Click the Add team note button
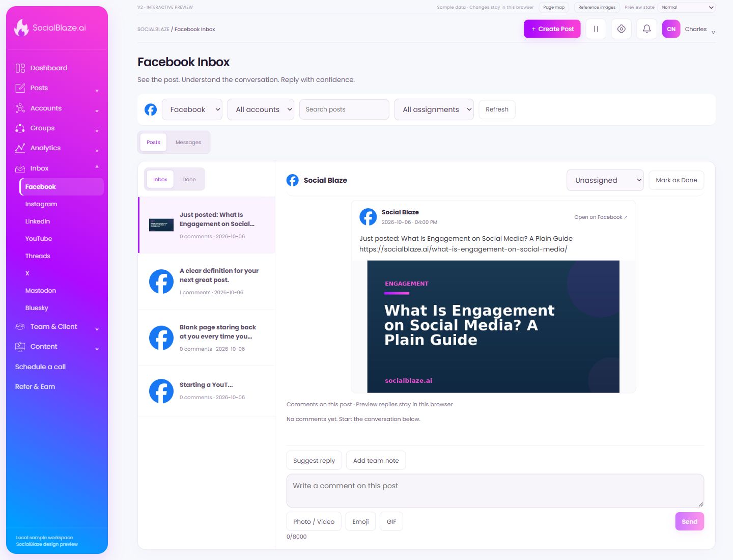Viewport: 733px width, 560px height. (376, 461)
